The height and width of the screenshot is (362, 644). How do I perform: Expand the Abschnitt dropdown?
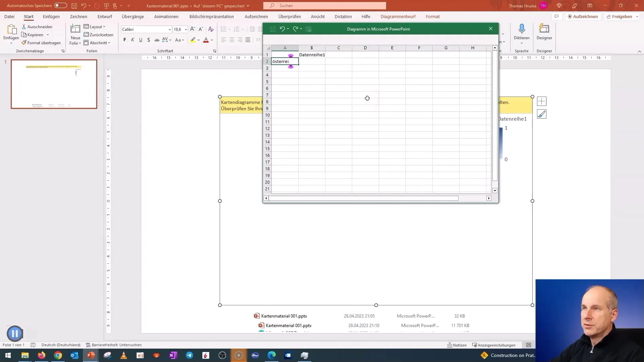coord(97,43)
